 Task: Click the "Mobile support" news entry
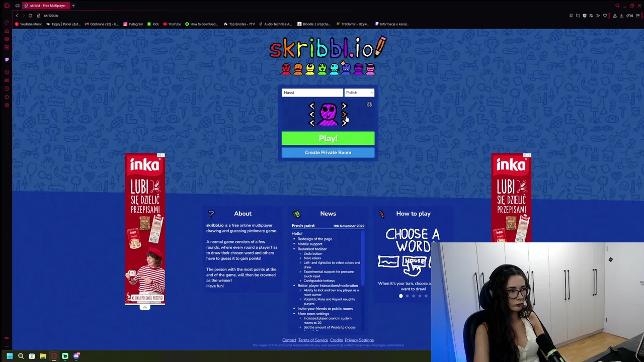click(x=310, y=244)
